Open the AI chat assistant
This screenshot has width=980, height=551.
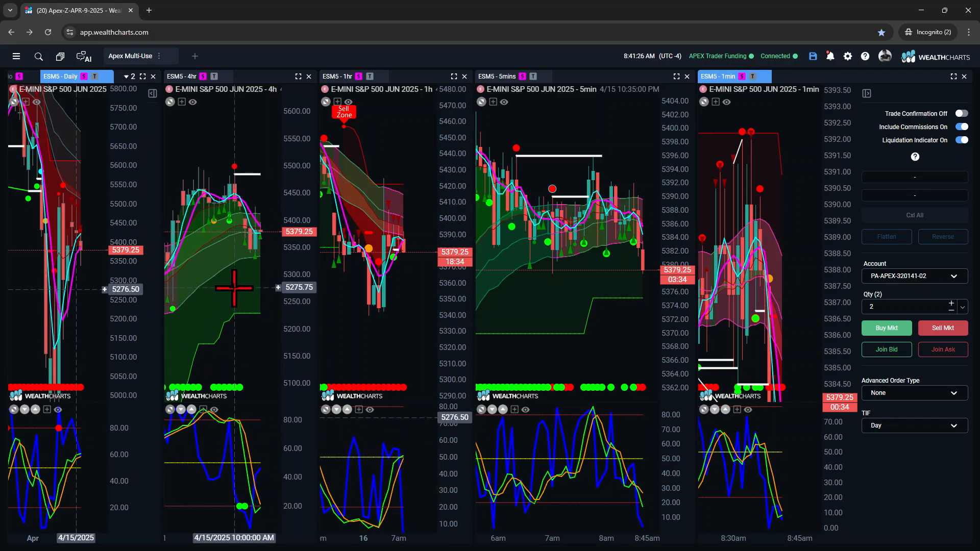[x=83, y=56]
